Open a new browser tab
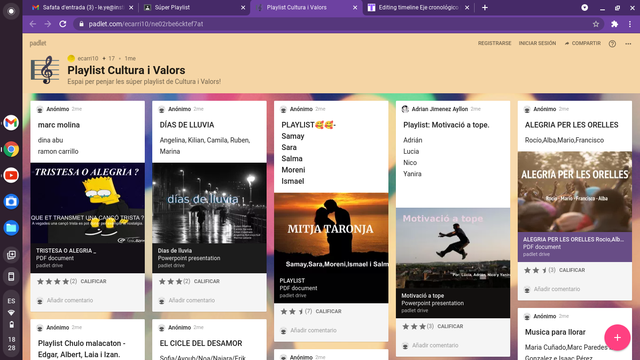640x360 pixels. 484,7
